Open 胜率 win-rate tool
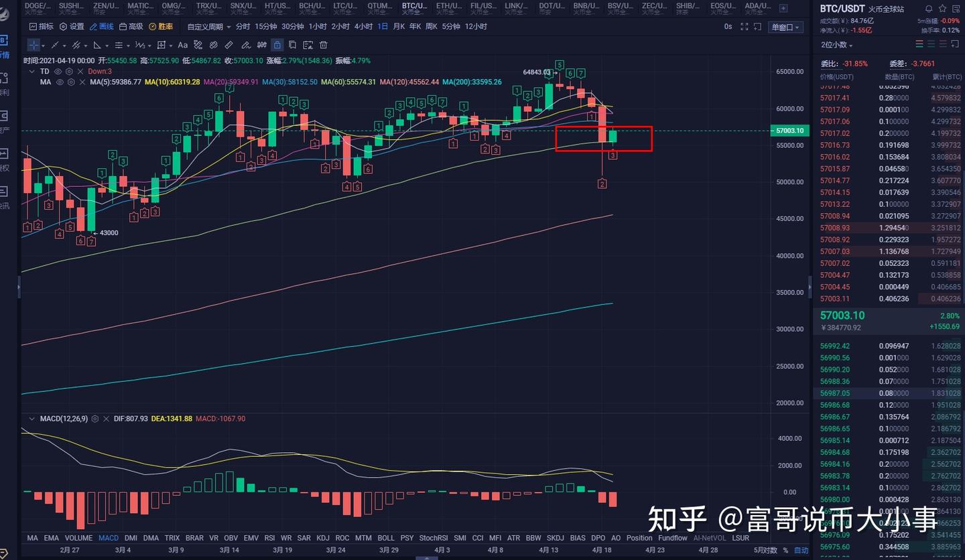Image resolution: width=965 pixels, height=560 pixels. pos(161,27)
